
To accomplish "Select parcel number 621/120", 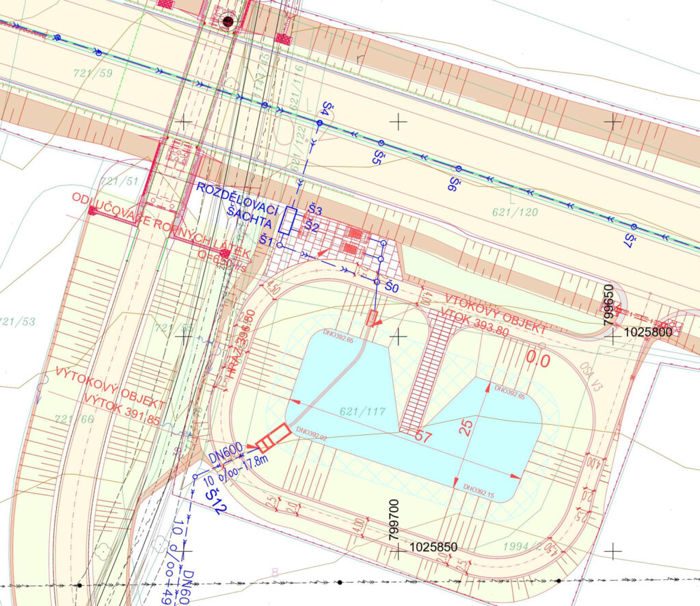I will coord(515,212).
